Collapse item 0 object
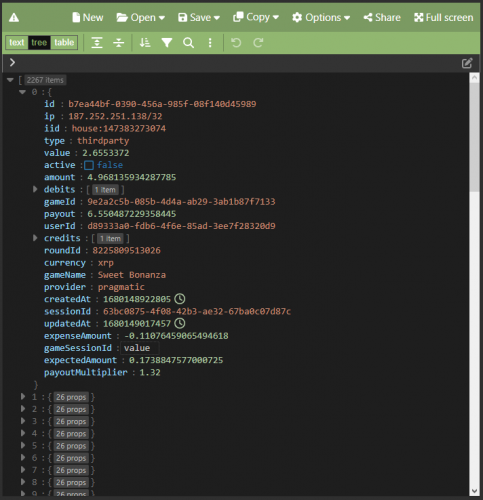 [x=22, y=92]
